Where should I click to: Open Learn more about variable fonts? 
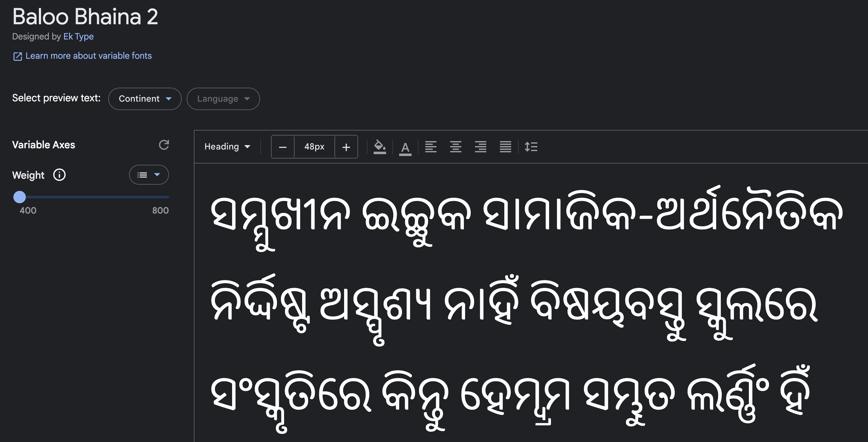click(89, 56)
